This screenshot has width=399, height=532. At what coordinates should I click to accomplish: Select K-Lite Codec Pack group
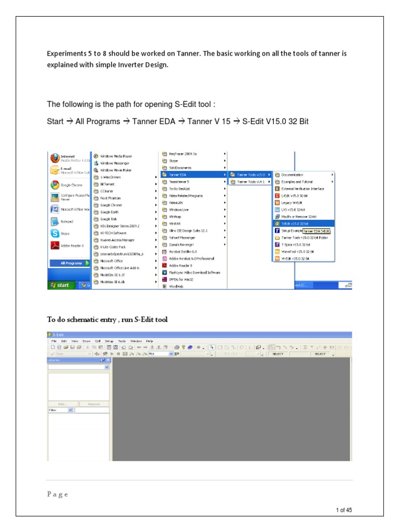pos(125,247)
